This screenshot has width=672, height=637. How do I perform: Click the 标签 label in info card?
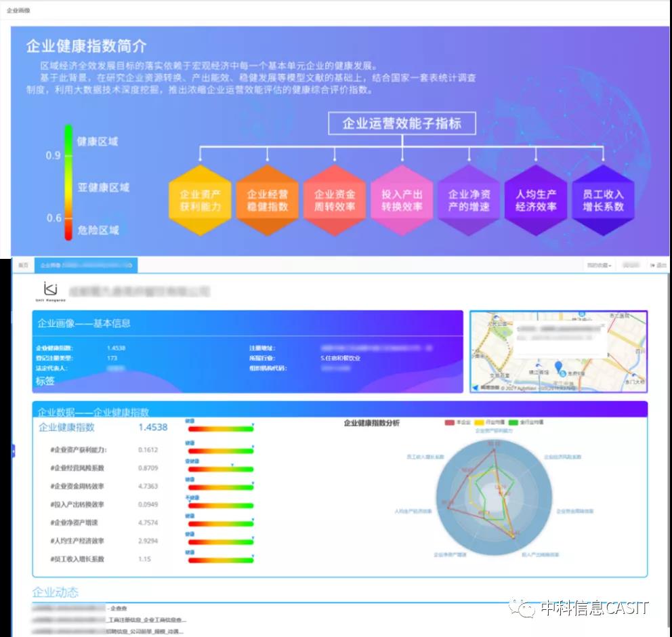(x=45, y=381)
